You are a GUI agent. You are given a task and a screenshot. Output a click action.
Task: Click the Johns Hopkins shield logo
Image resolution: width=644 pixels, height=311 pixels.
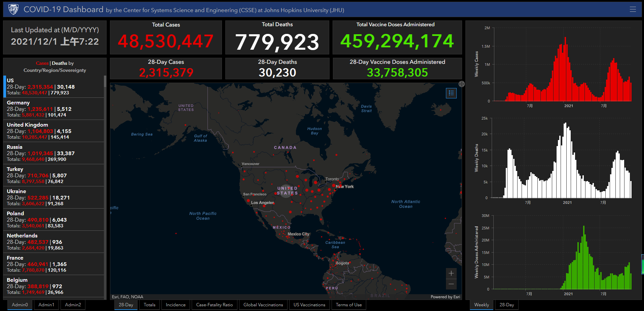pyautogui.click(x=13, y=9)
